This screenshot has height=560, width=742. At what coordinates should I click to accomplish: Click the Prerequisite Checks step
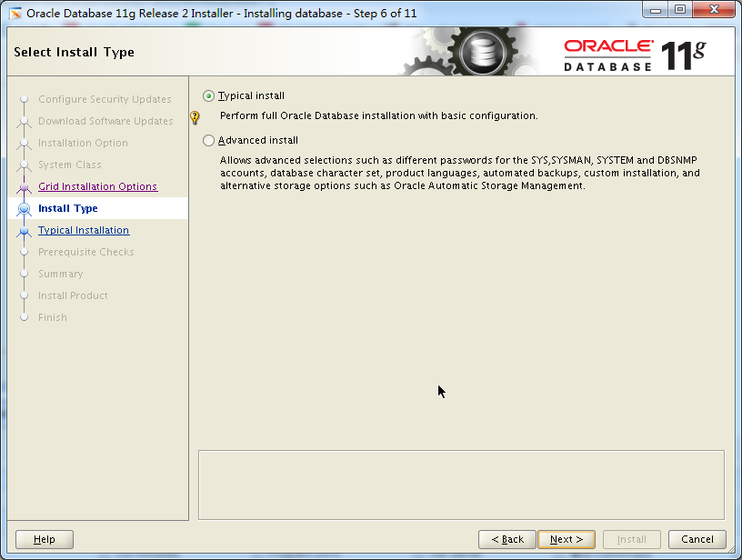(86, 252)
